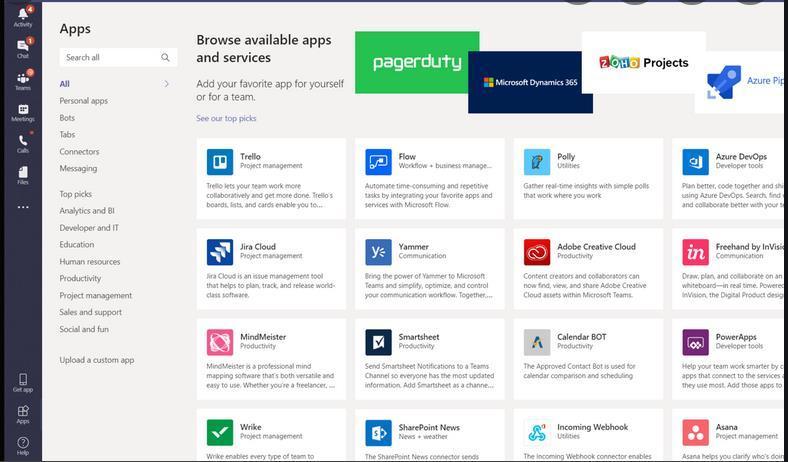This screenshot has height=462, width=788.
Task: Click the Asana app icon
Action: point(696,432)
